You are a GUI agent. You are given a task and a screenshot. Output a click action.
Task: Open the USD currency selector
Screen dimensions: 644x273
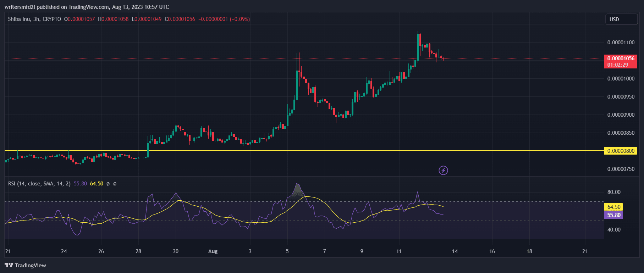[621, 19]
